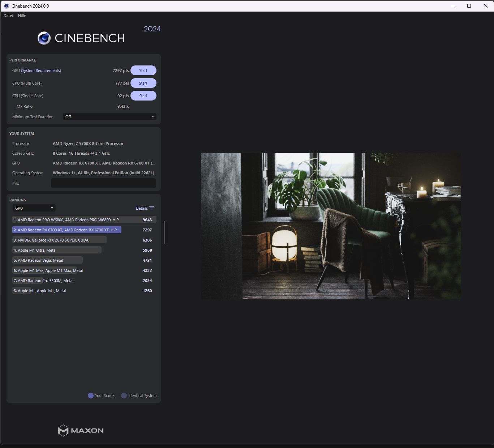This screenshot has width=494, height=448.
Task: Start the CPU Single Core benchmark
Action: [x=143, y=96]
